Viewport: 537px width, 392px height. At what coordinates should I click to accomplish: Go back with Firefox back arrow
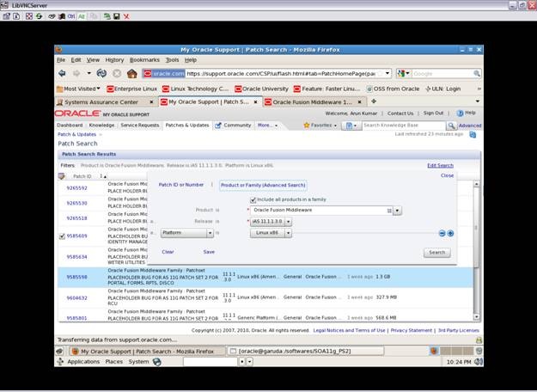pos(62,73)
